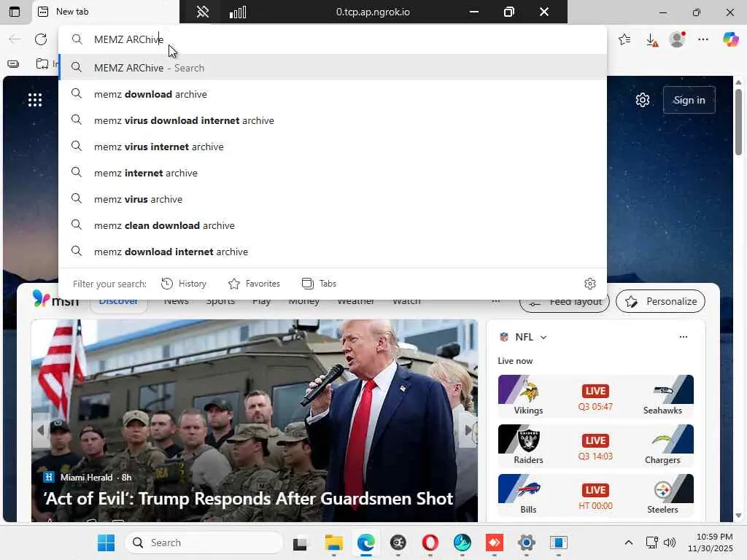Choose 'memz virus archive' suggestion

[333, 199]
